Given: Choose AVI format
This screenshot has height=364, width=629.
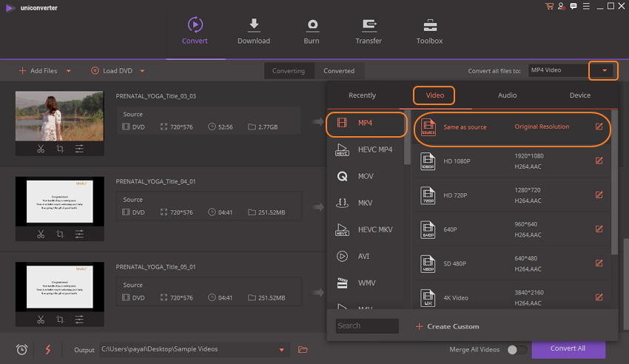Looking at the screenshot, I should click(366, 256).
